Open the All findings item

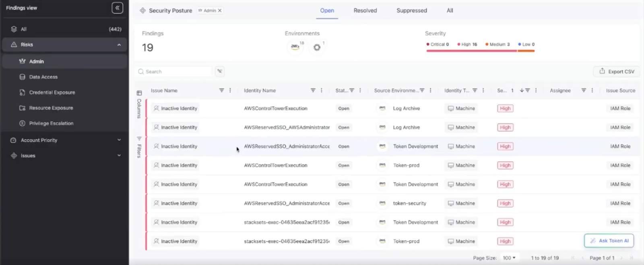click(64, 29)
